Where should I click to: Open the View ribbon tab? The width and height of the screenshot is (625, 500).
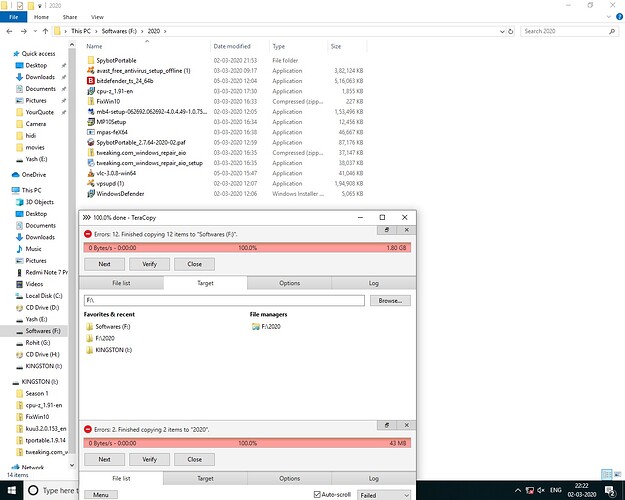(x=97, y=17)
